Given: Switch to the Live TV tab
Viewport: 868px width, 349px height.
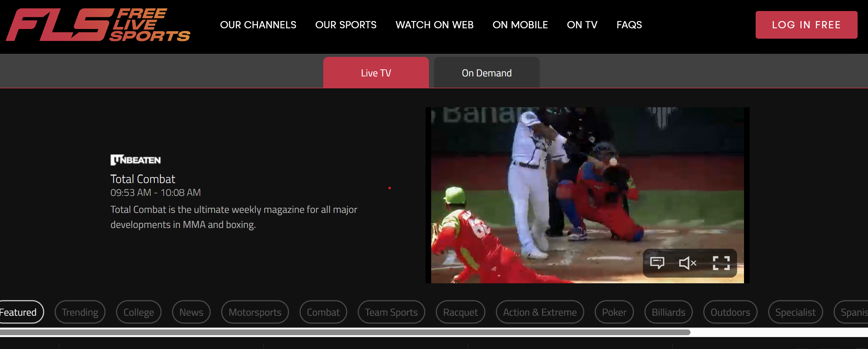Looking at the screenshot, I should pos(376,73).
